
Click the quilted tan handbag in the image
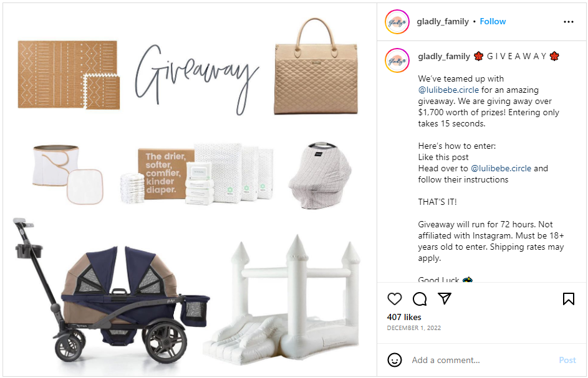pyautogui.click(x=316, y=66)
